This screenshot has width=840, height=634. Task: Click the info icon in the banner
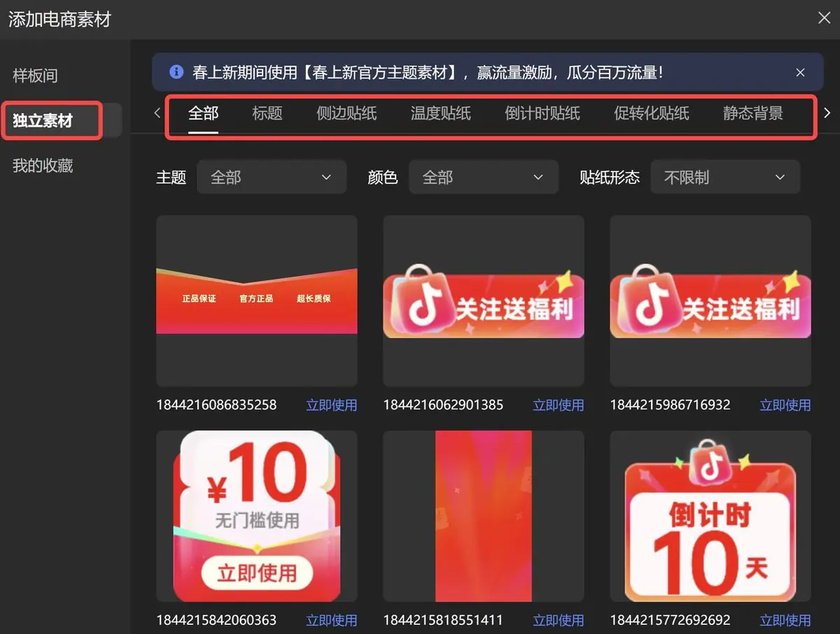176,71
